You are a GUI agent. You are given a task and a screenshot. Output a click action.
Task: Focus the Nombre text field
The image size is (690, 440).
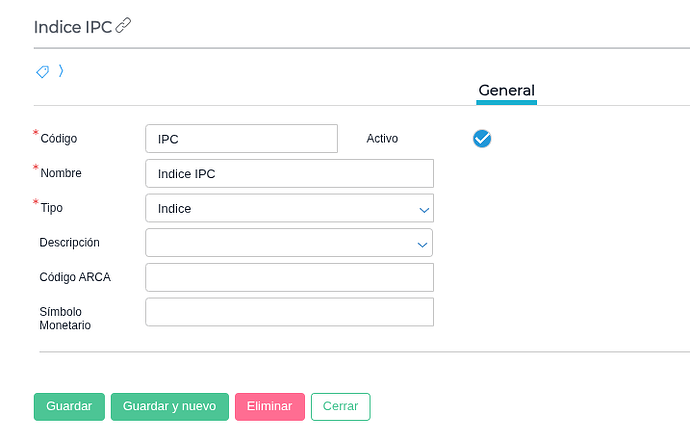click(289, 173)
